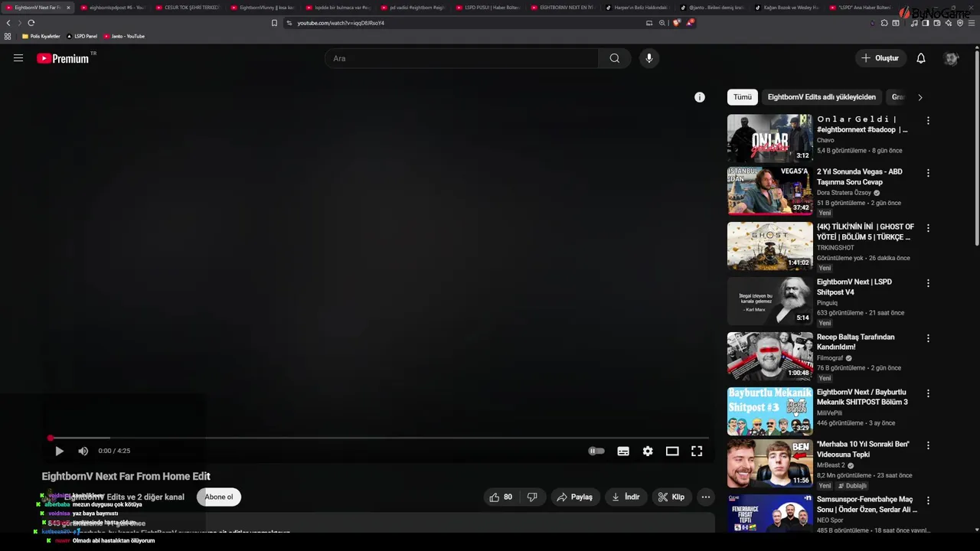Open the account avatar menu
The height and width of the screenshot is (551, 980).
(952, 58)
